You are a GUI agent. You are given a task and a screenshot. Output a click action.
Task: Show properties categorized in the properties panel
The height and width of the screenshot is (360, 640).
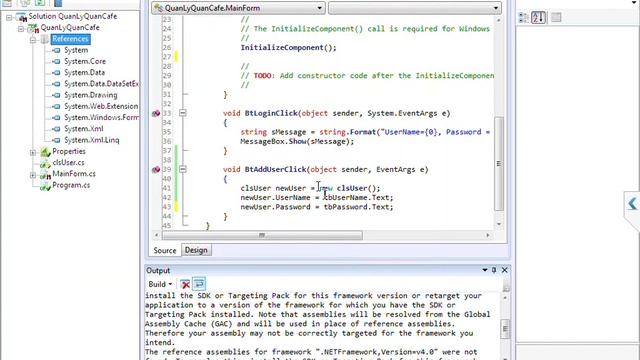click(523, 18)
